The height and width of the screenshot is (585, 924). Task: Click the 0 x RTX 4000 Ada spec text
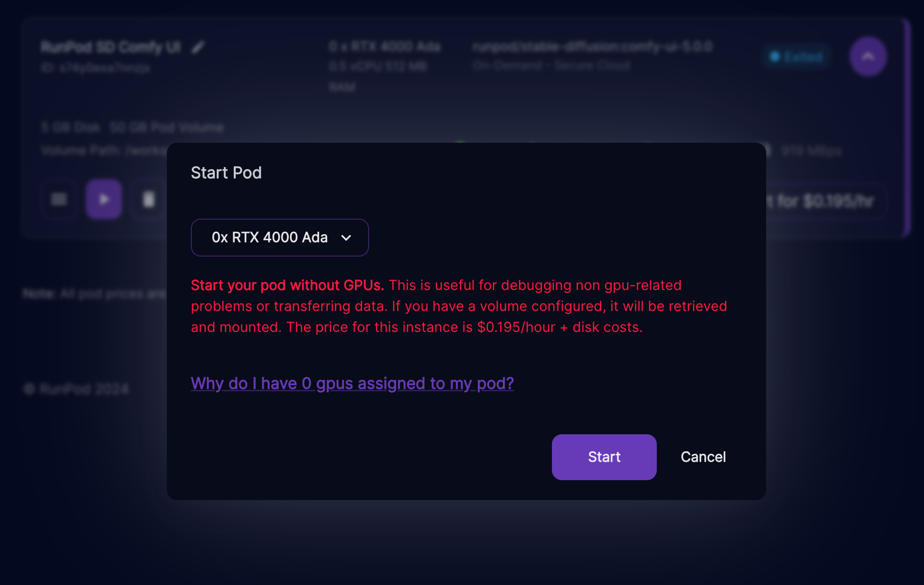point(385,47)
